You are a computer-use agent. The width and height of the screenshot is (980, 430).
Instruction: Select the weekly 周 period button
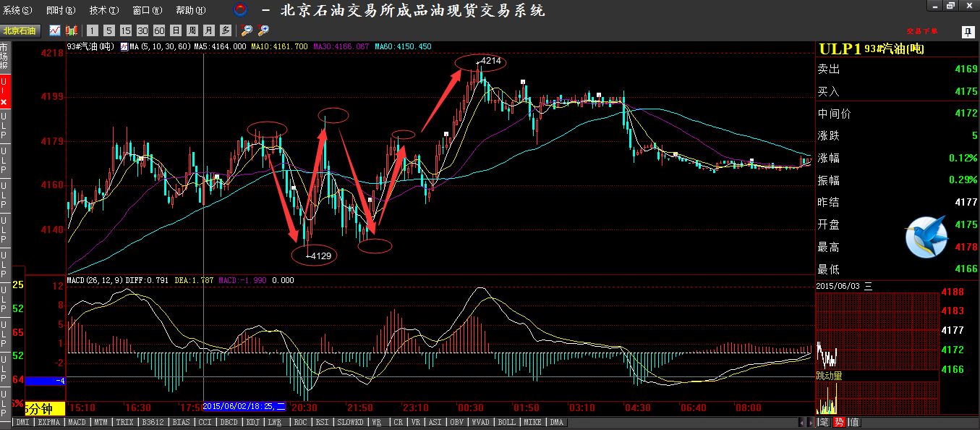tap(192, 30)
